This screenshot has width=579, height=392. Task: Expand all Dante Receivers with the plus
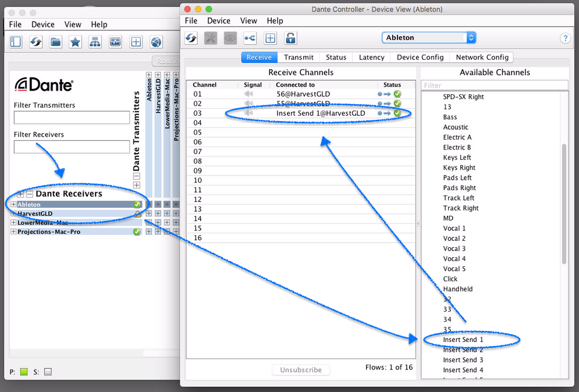(x=20, y=194)
